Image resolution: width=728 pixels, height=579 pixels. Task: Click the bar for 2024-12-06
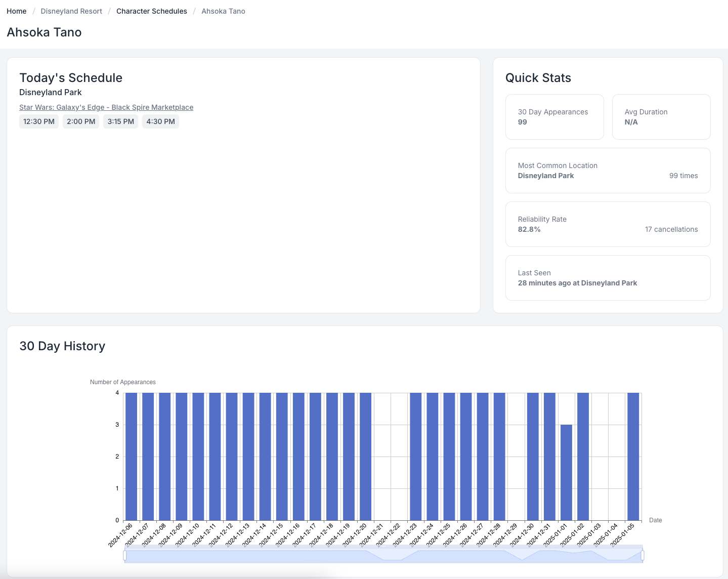(132, 457)
